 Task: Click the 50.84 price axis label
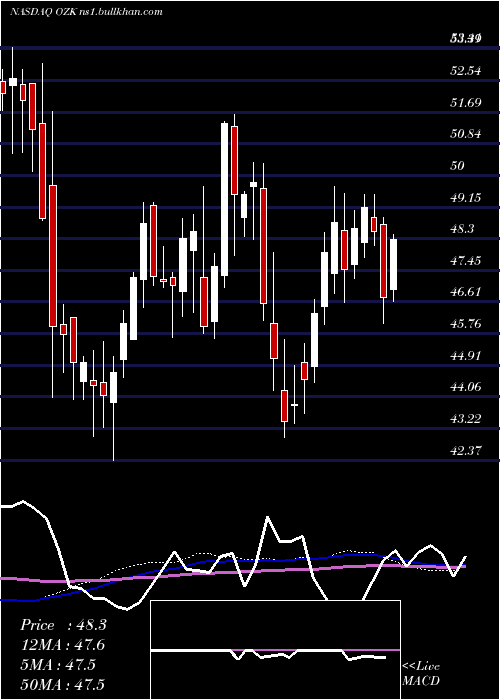[x=466, y=134]
